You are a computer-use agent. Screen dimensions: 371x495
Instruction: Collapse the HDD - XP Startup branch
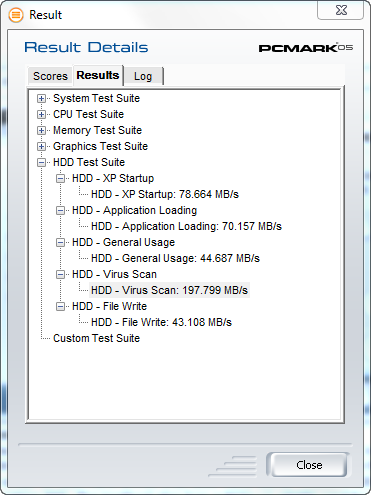click(60, 178)
